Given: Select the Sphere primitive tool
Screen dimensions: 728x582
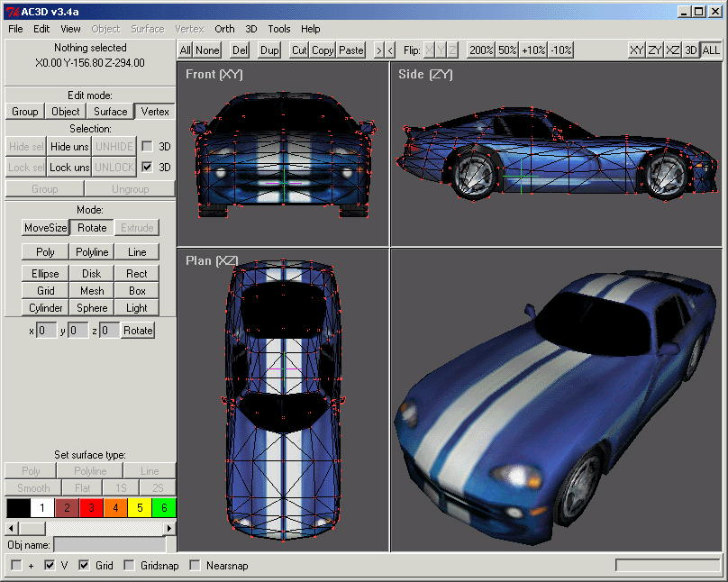Looking at the screenshot, I should click(91, 308).
